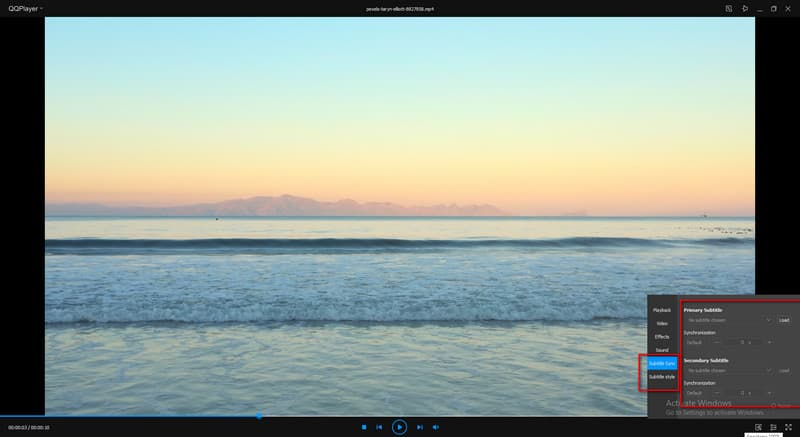Click the progress bar handle
Image resolution: width=800 pixels, height=437 pixels.
click(259, 416)
